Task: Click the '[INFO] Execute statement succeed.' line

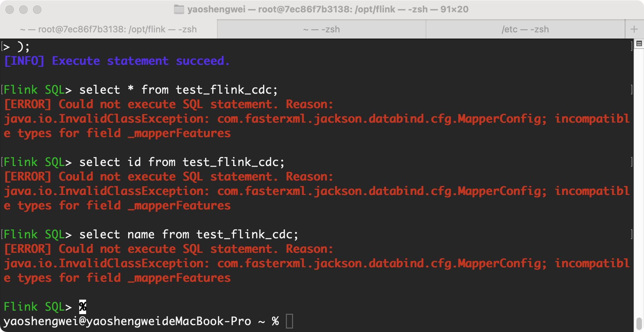Action: [117, 61]
